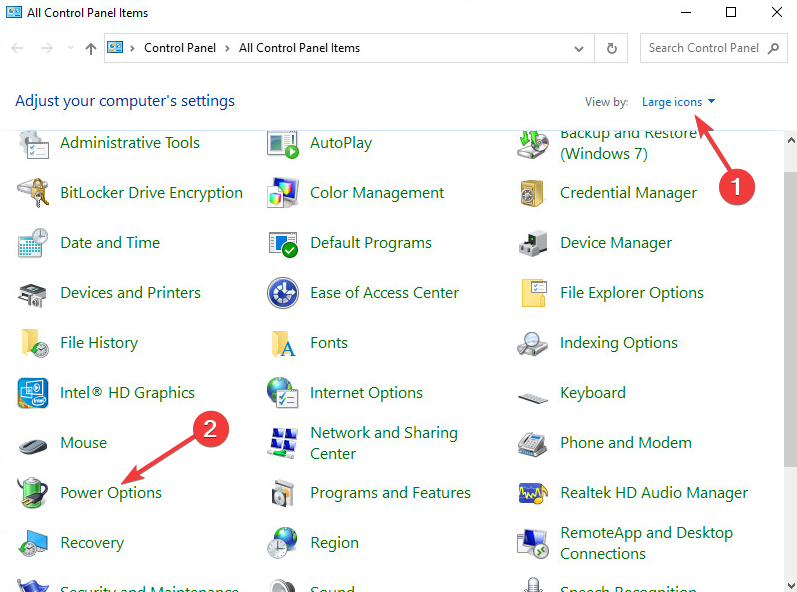Open the Realtek HD Audio Manager icon
Viewport: 797px width, 592px height.
533,493
